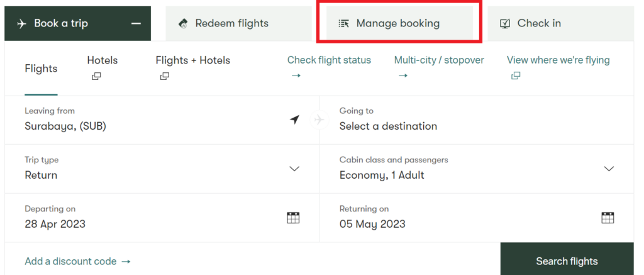
Task: Click the Hotels external link icon
Action: (96, 76)
